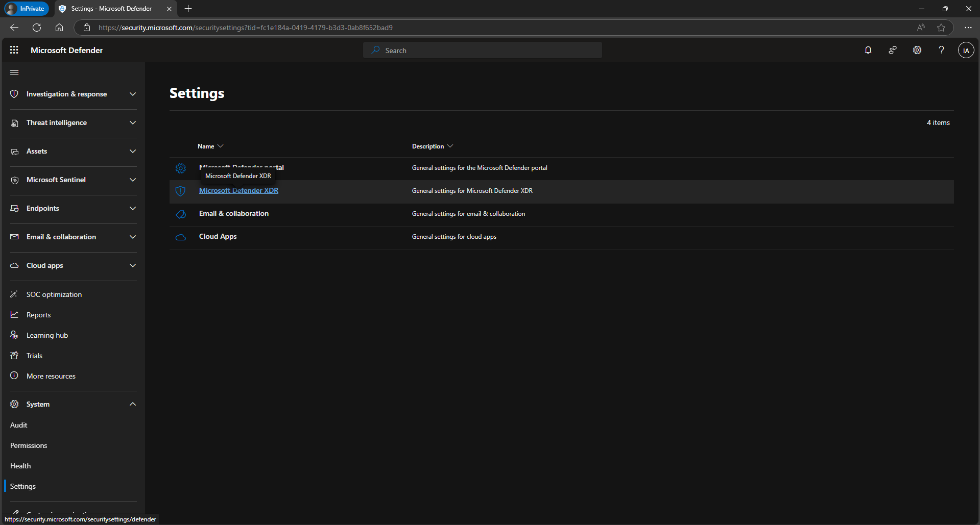Expand Threat intelligence chevron

coord(133,123)
